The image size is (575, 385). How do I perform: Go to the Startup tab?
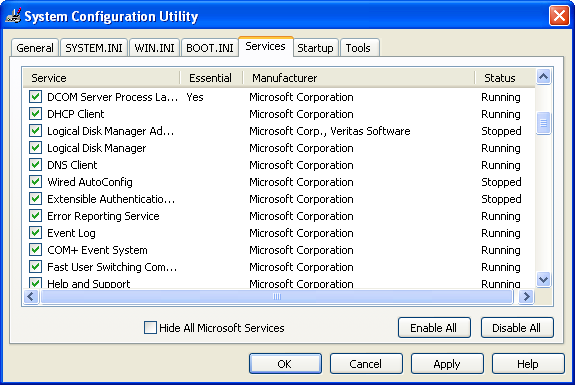pyautogui.click(x=315, y=48)
